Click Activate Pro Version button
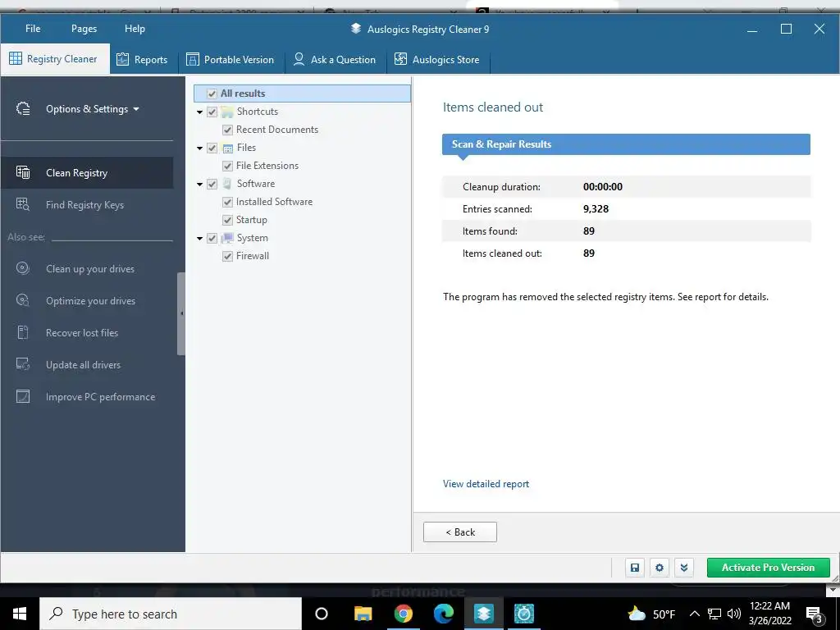 coord(768,568)
